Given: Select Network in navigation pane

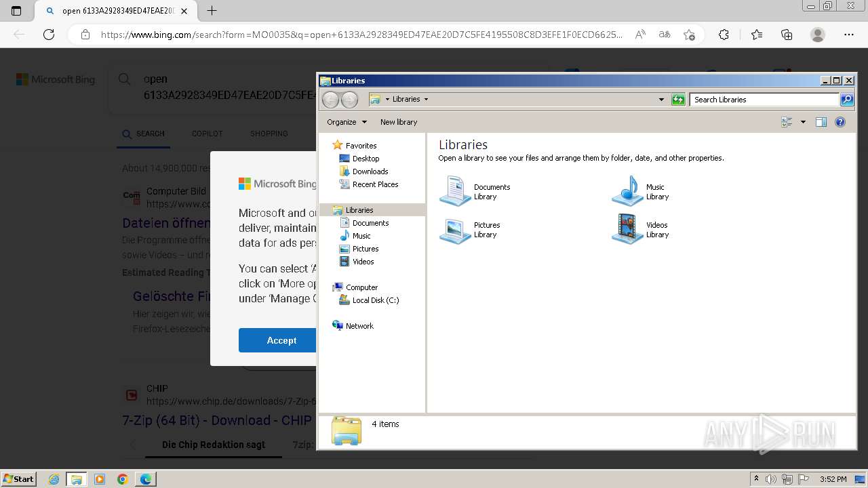Looking at the screenshot, I should click(x=359, y=326).
